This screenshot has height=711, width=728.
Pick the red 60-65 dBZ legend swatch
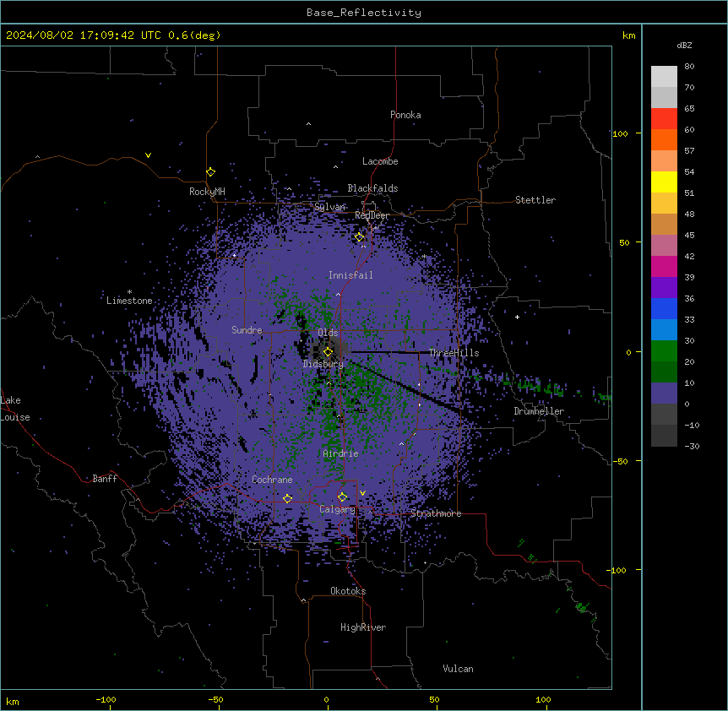pyautogui.click(x=664, y=119)
